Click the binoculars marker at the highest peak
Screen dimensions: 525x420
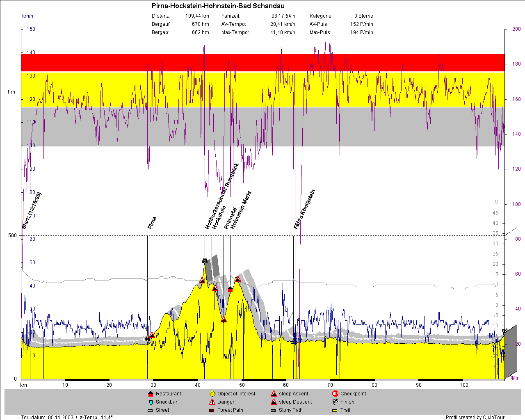205,260
